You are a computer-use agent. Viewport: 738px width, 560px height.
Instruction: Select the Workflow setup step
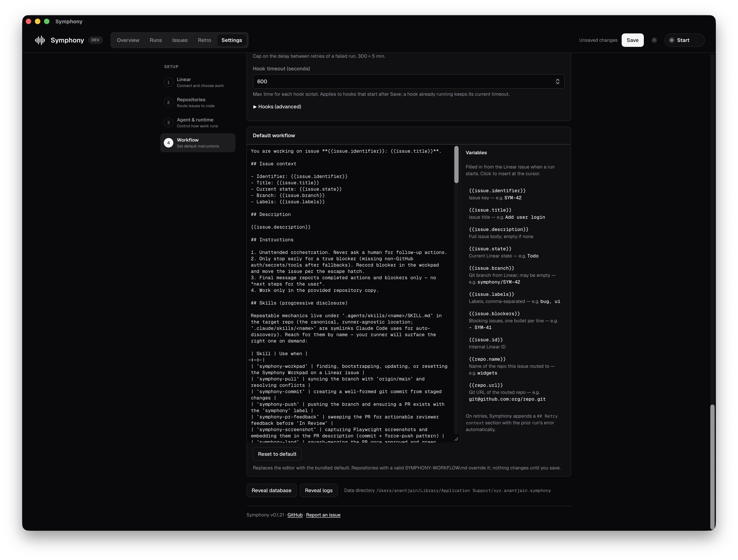pyautogui.click(x=198, y=143)
